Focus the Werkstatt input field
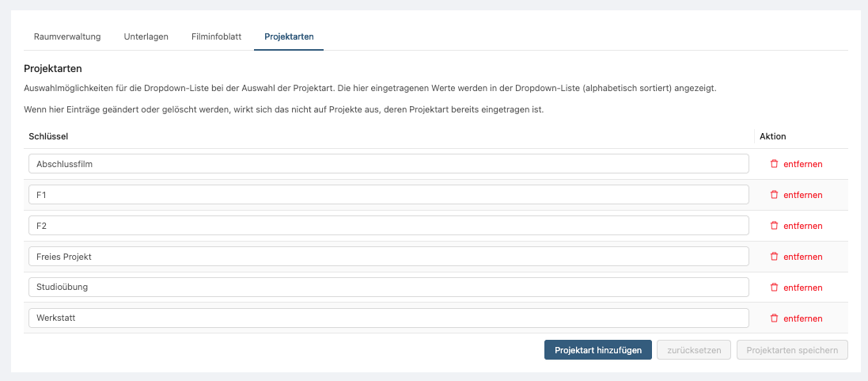The width and height of the screenshot is (868, 381). point(388,318)
